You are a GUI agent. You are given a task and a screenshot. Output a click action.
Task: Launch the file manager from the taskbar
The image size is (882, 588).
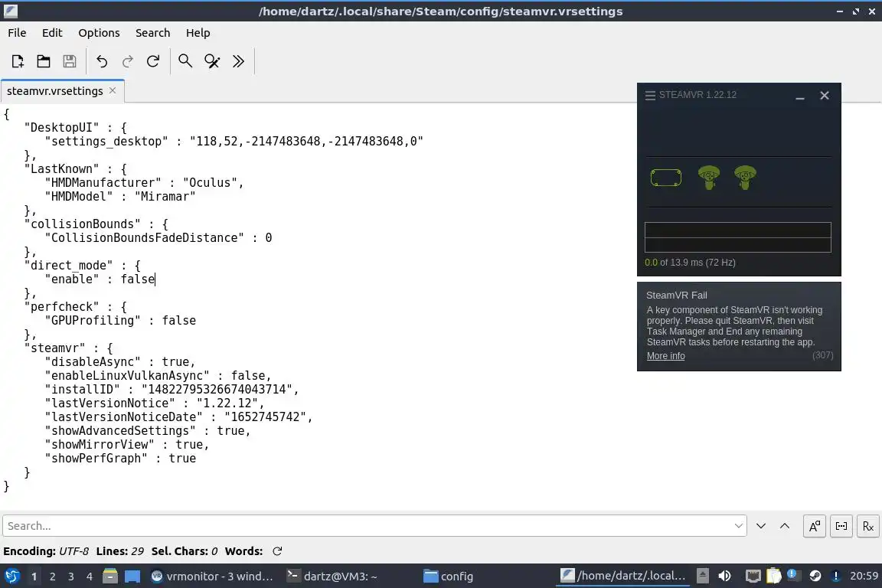click(x=110, y=576)
